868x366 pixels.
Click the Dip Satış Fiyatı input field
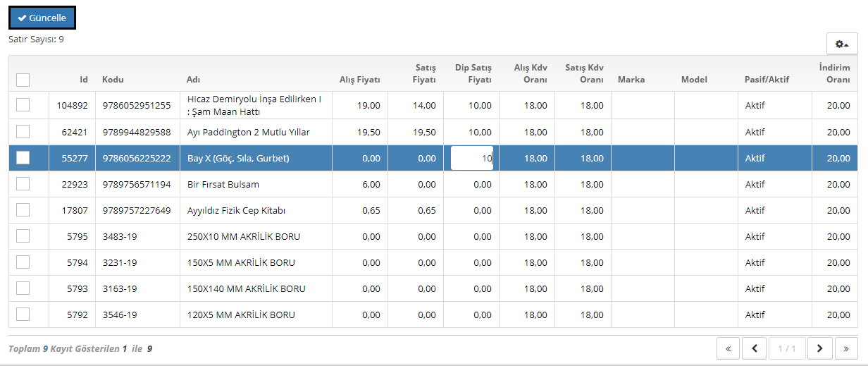pyautogui.click(x=471, y=158)
